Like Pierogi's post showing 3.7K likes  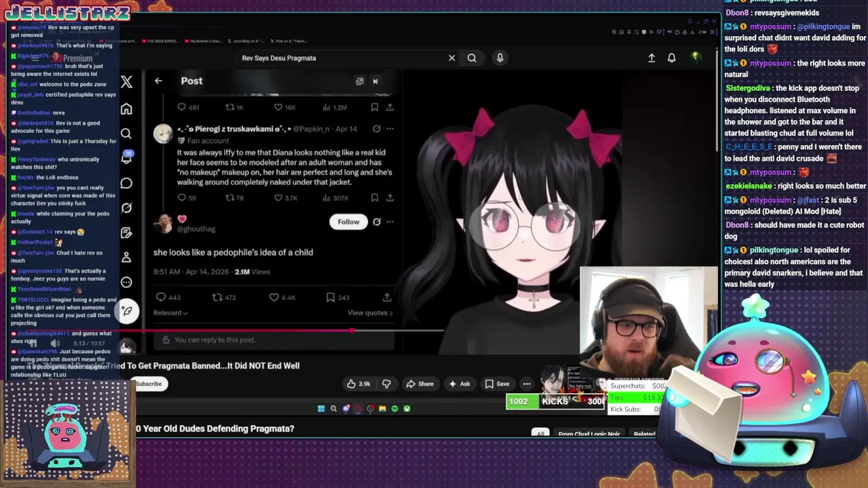(x=285, y=198)
